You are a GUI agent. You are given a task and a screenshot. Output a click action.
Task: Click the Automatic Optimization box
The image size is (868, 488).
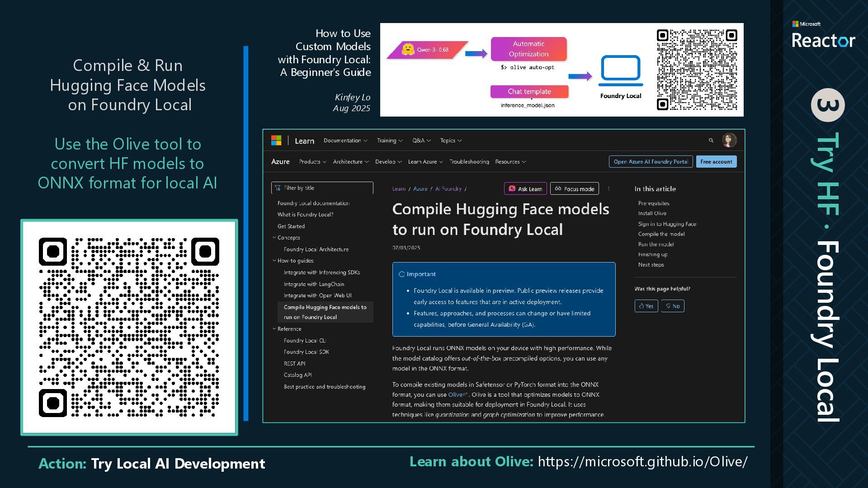[x=528, y=49]
